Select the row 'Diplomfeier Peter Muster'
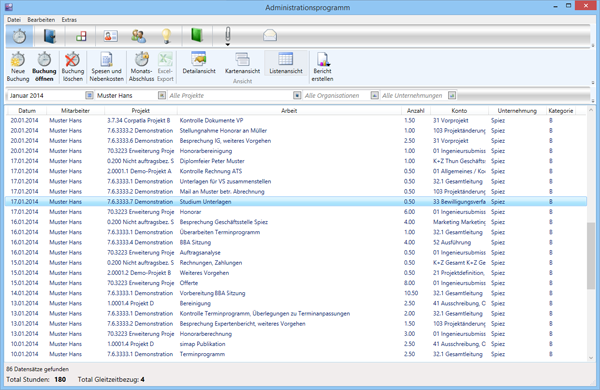 point(296,161)
